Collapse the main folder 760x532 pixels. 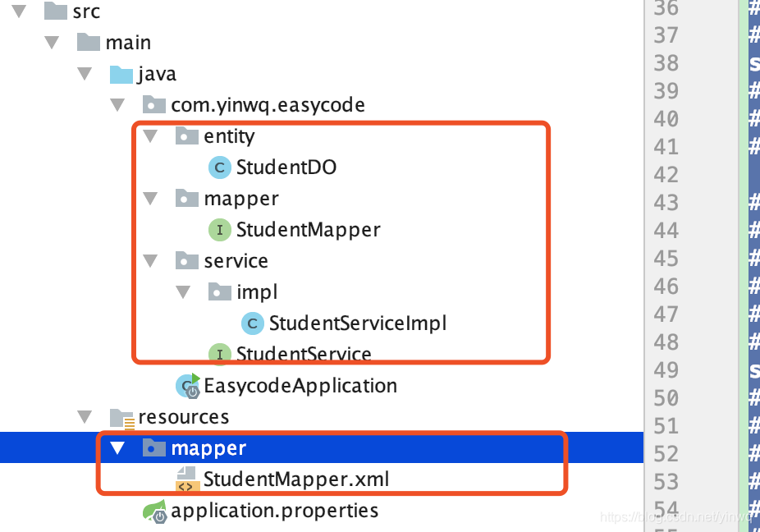(51, 42)
